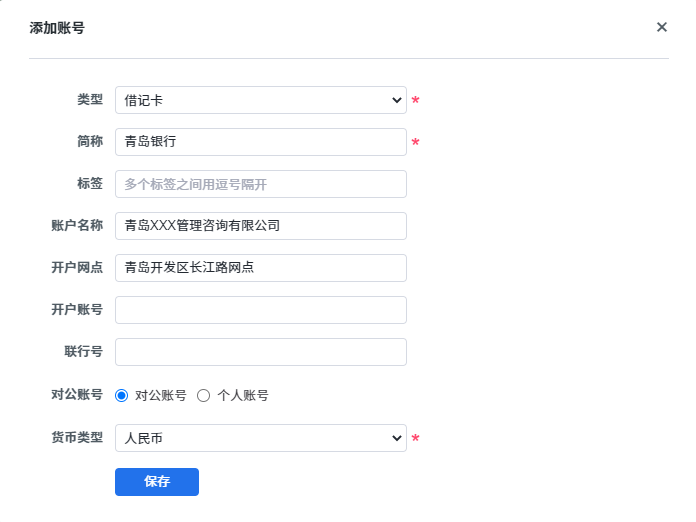
Task: Click the 简称 field containing 青岛银行
Action: (x=260, y=142)
